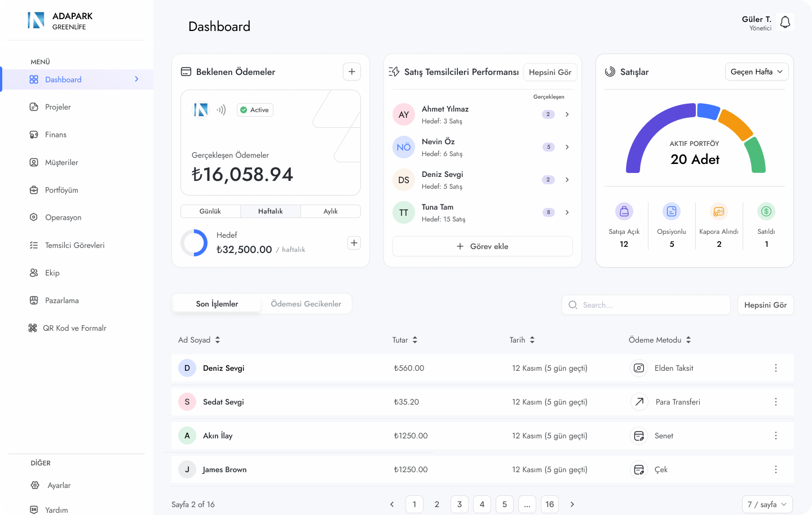The image size is (812, 515).
Task: Switch to the Aylık period option
Action: (330, 211)
